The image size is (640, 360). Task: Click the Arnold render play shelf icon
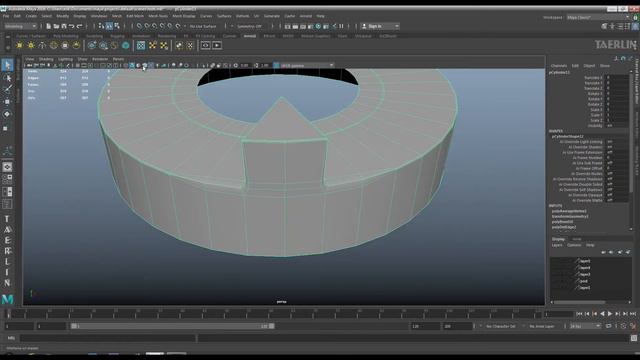[x=217, y=46]
